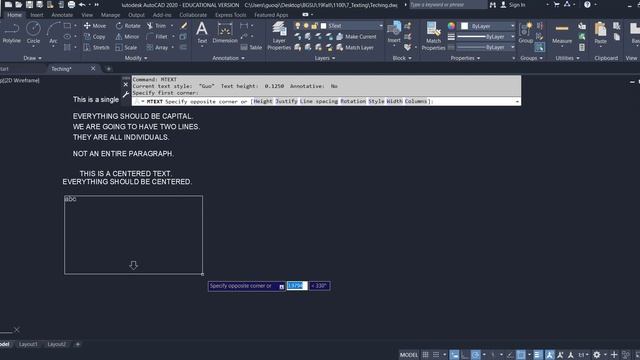Image resolution: width=640 pixels, height=360 pixels.
Task: Click the Undo arrow in quick access
Action: click(x=82, y=4)
